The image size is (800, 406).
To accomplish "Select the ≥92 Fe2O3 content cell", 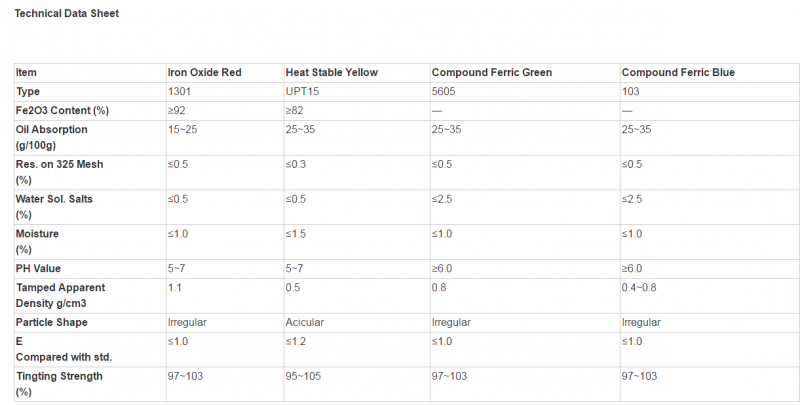I will pos(177,110).
